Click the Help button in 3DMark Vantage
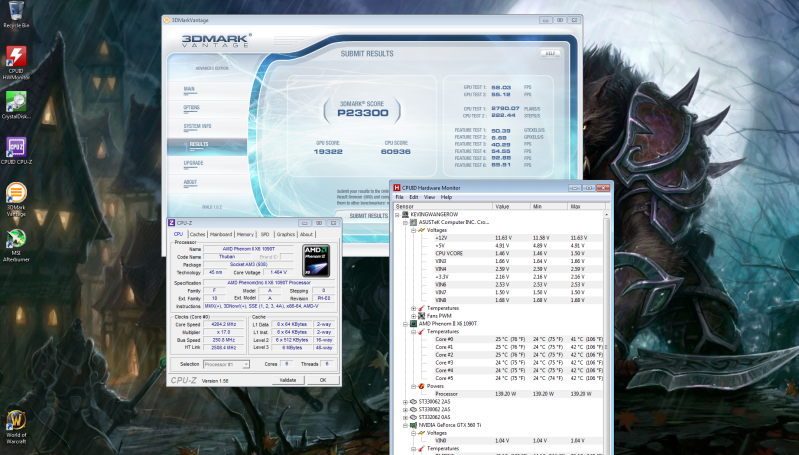Image resolution: width=799 pixels, height=455 pixels. (x=550, y=53)
